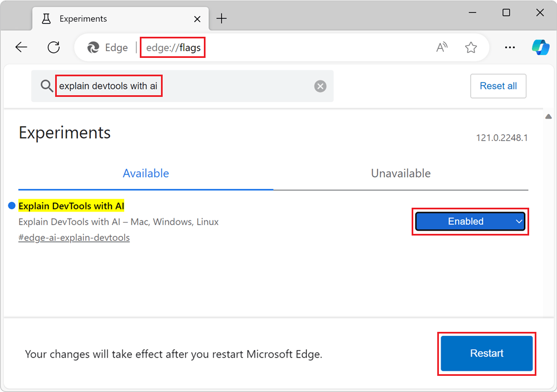Screen dimensions: 557x392
Task: Open the #edge-ai-explain-devtools link
Action: pos(74,237)
